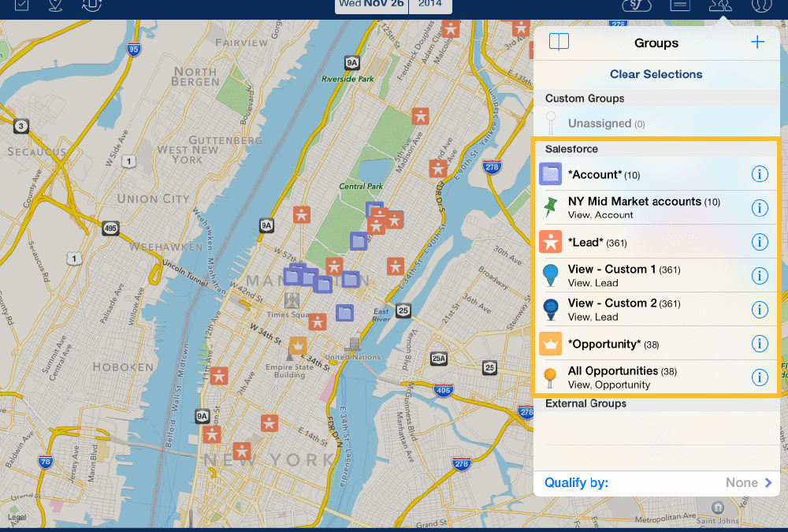Tap the Lead marker beside E 90th St
This screenshot has width=788, height=532.
coord(438,169)
